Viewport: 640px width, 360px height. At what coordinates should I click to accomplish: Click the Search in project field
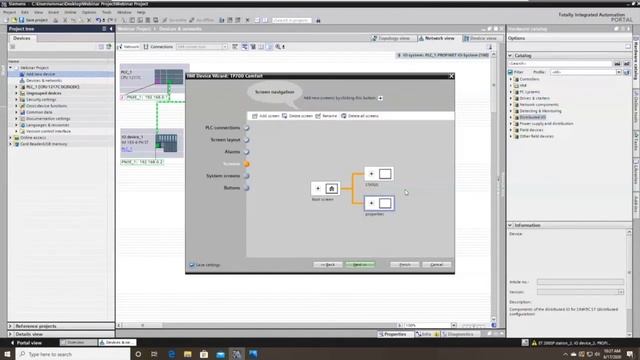pos(291,20)
